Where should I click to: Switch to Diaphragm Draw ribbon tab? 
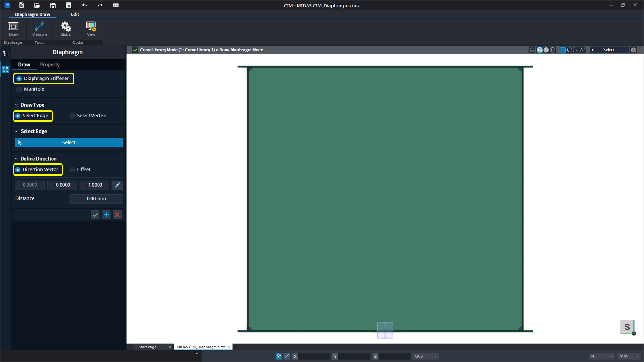click(33, 14)
